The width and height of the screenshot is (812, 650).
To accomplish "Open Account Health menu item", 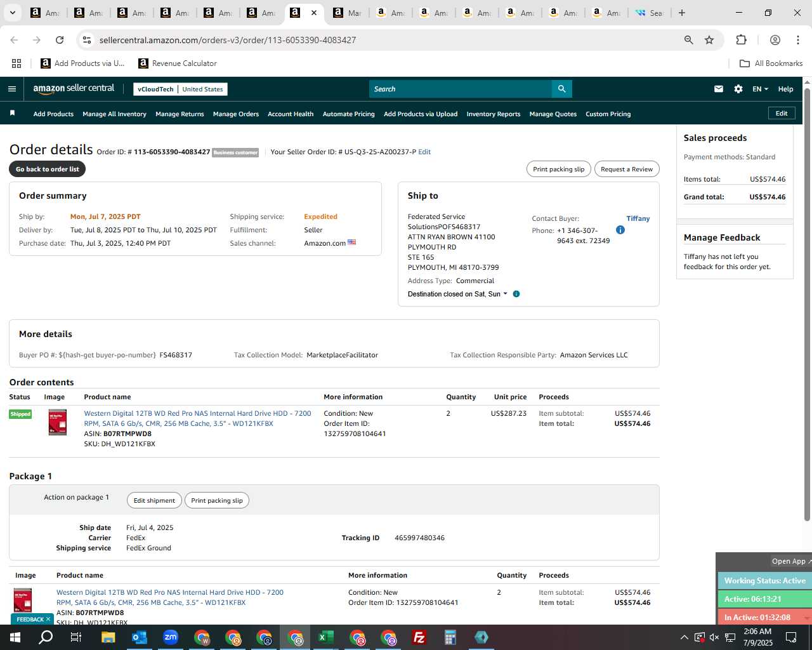I will tap(291, 114).
